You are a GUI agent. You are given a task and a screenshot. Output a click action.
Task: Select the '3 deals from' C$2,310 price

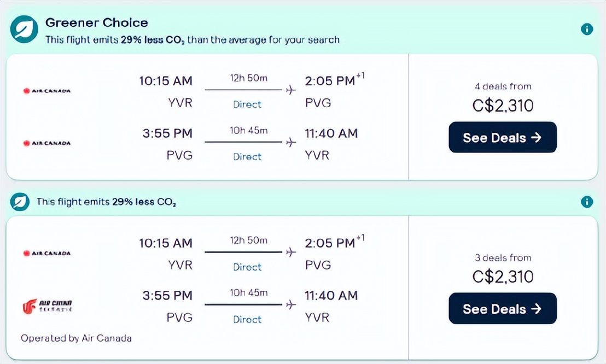pyautogui.click(x=503, y=277)
